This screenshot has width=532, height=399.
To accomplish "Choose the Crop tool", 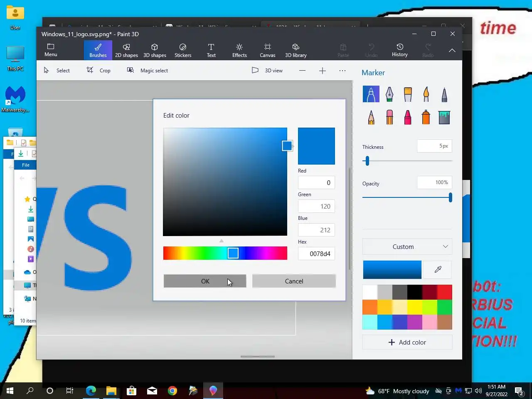I will pyautogui.click(x=99, y=71).
